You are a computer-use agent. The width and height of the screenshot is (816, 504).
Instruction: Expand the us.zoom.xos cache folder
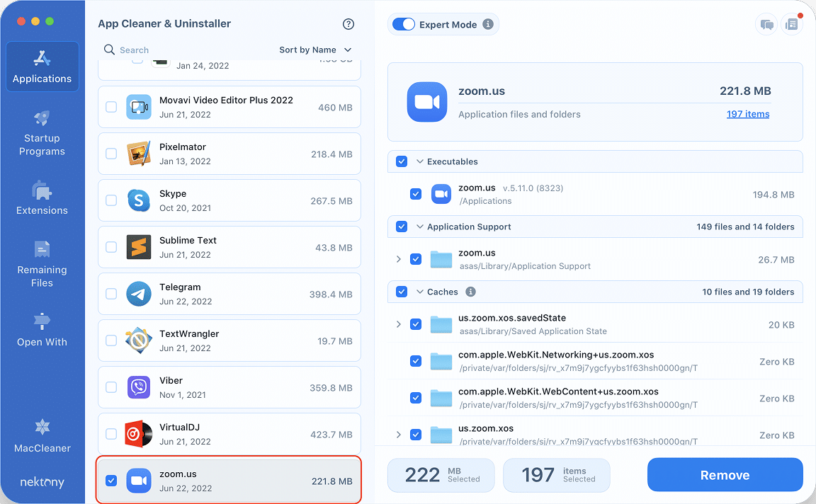click(x=399, y=435)
